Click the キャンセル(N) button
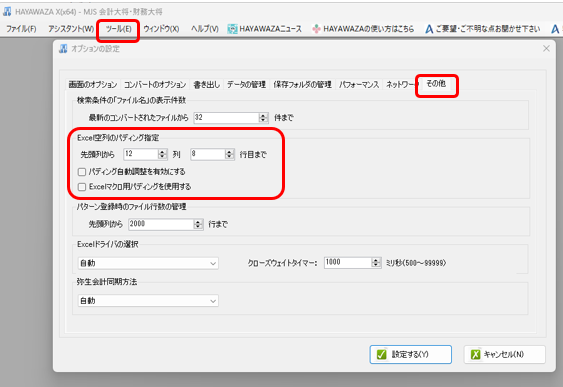Image resolution: width=563 pixels, height=387 pixels. (504, 354)
